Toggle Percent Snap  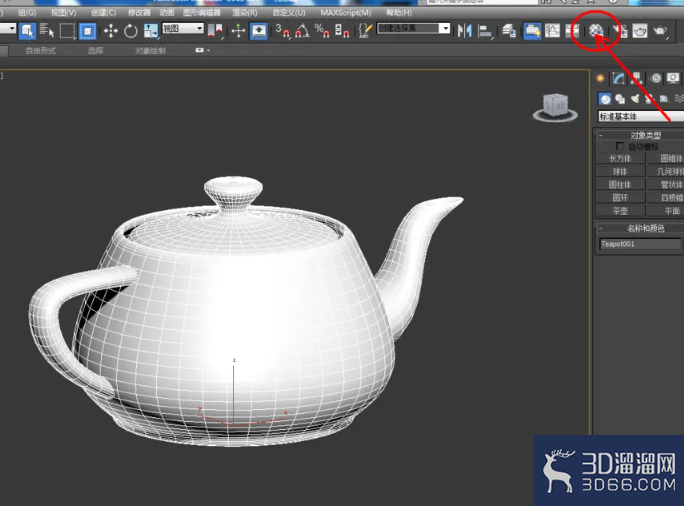(322, 31)
